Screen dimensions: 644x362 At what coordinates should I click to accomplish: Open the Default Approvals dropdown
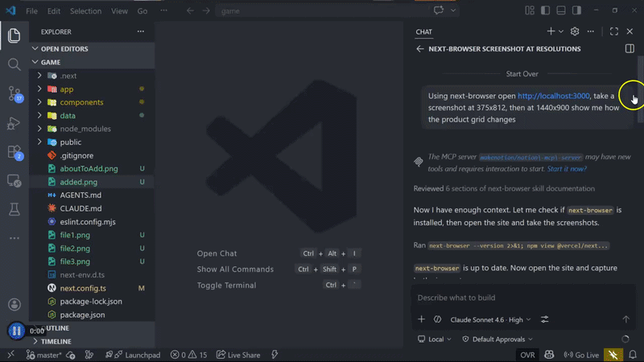pos(497,339)
